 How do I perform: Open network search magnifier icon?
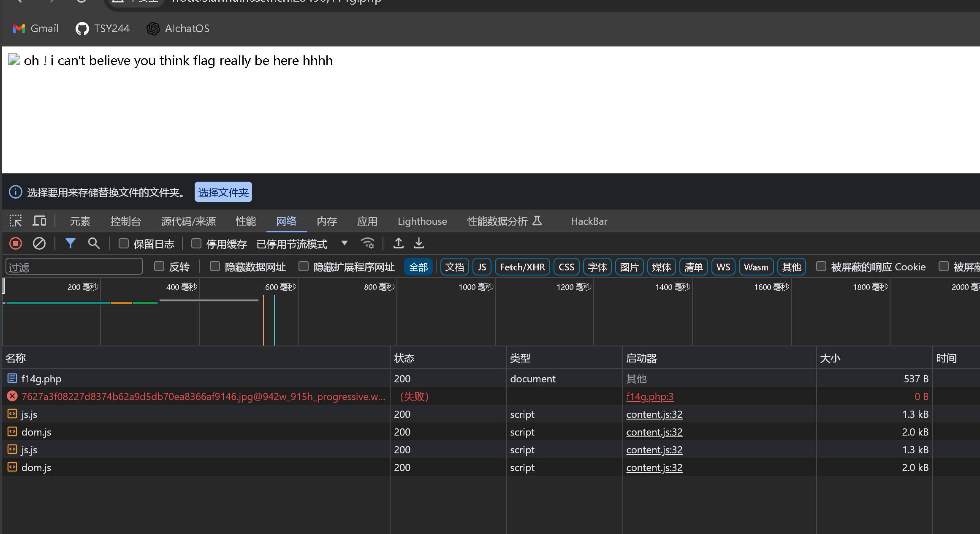click(x=94, y=243)
